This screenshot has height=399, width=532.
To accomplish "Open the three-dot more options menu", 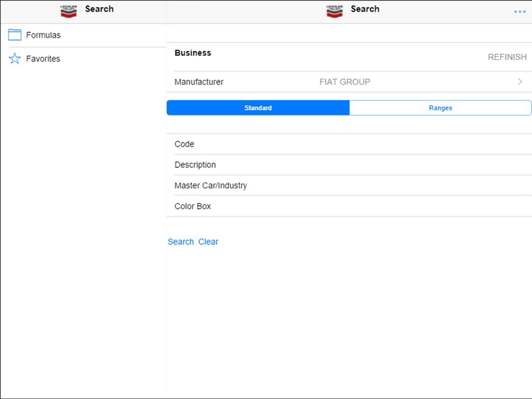I will (519, 12).
